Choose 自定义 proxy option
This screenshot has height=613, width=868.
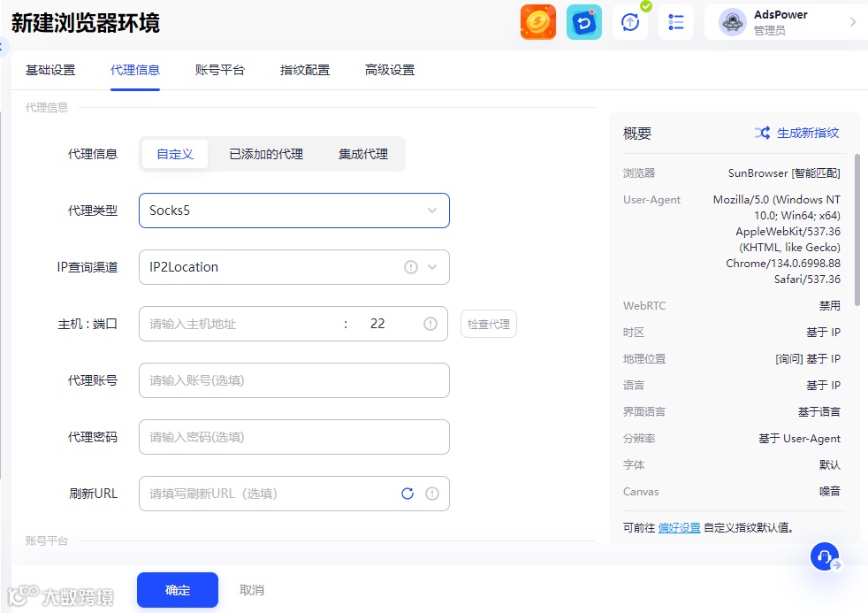[x=175, y=154]
